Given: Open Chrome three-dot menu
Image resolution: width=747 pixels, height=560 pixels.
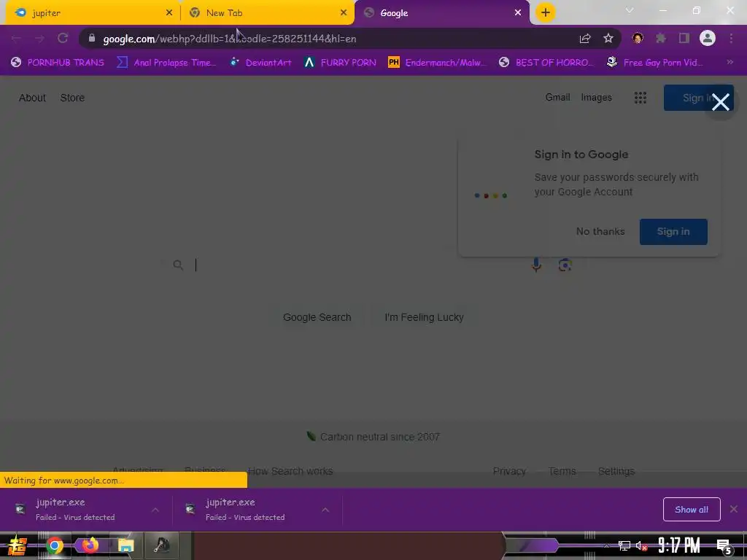Looking at the screenshot, I should (731, 38).
